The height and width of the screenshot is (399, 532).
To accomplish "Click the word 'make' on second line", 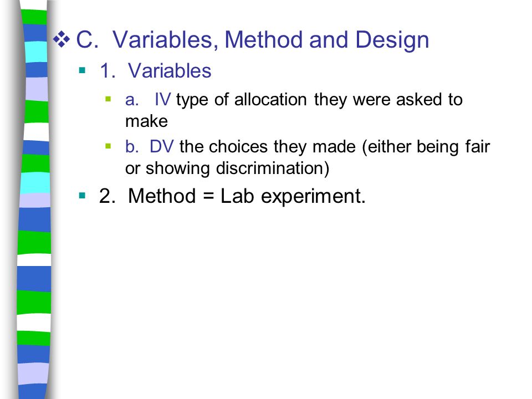I will click(146, 121).
